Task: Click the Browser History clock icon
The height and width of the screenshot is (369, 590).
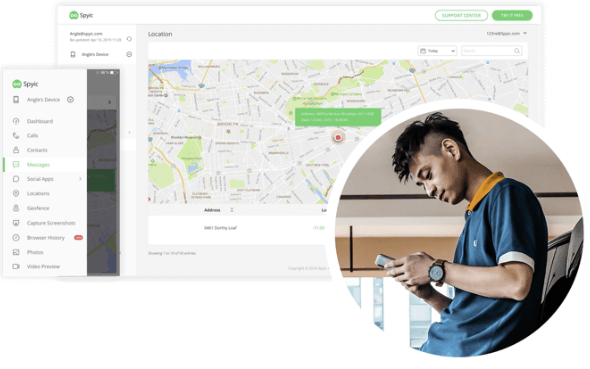Action: pos(16,237)
